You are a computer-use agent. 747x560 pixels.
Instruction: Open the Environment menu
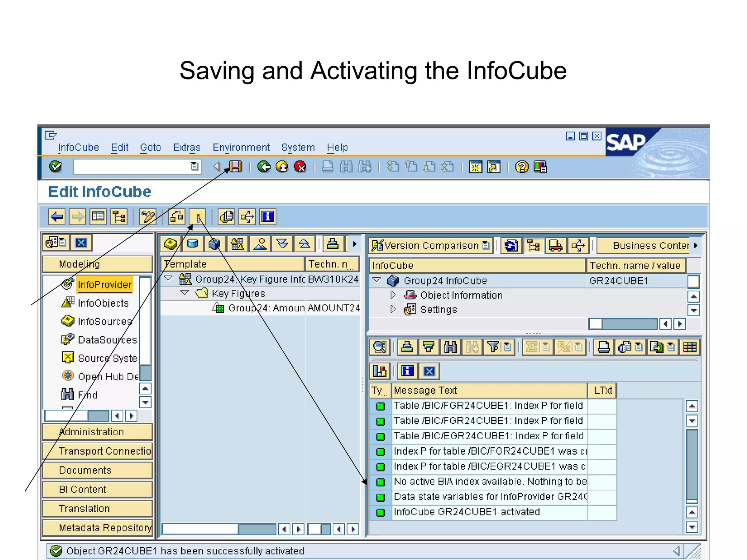[x=241, y=147]
